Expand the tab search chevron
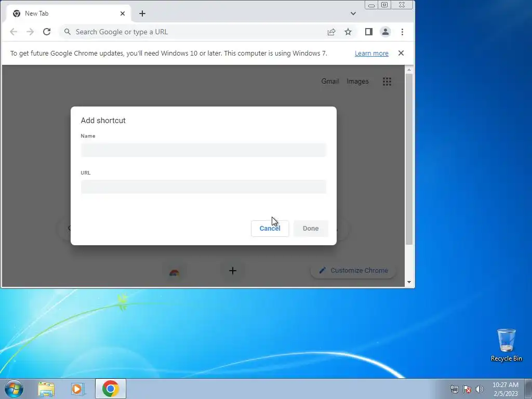 (353, 14)
